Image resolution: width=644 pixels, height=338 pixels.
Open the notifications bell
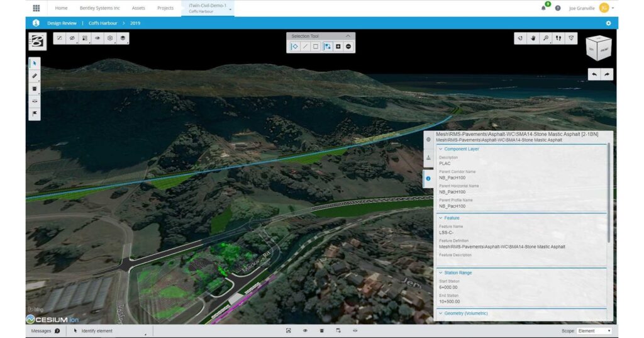point(544,8)
